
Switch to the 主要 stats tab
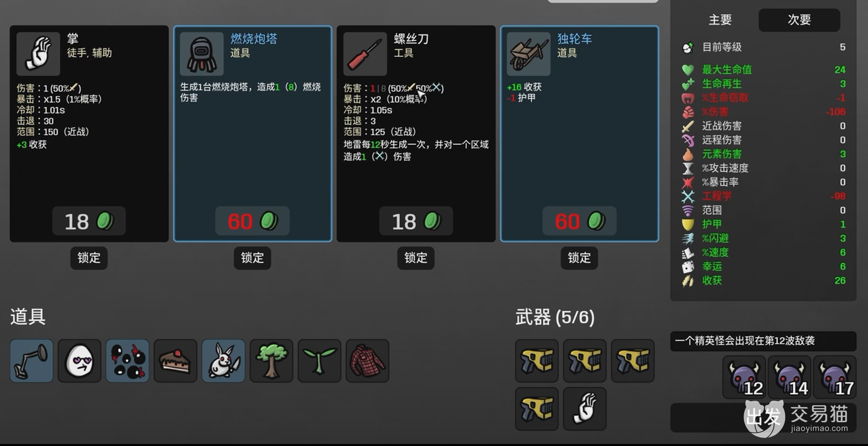[720, 20]
